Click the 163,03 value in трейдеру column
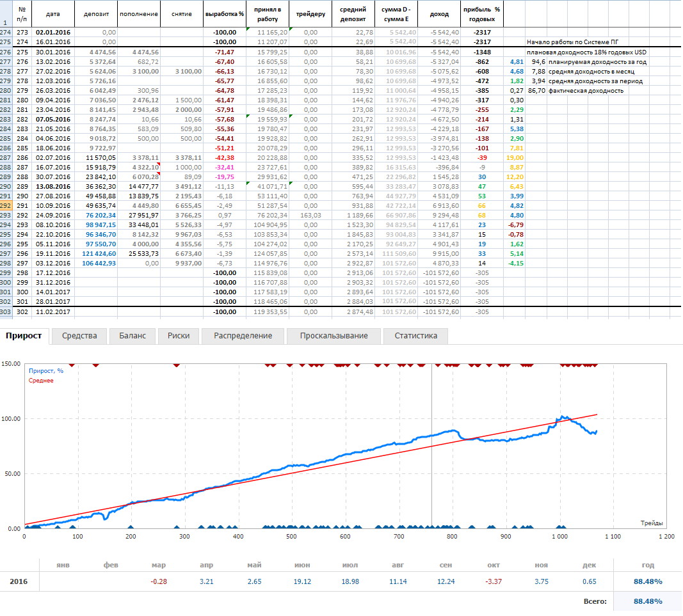 tap(311, 215)
